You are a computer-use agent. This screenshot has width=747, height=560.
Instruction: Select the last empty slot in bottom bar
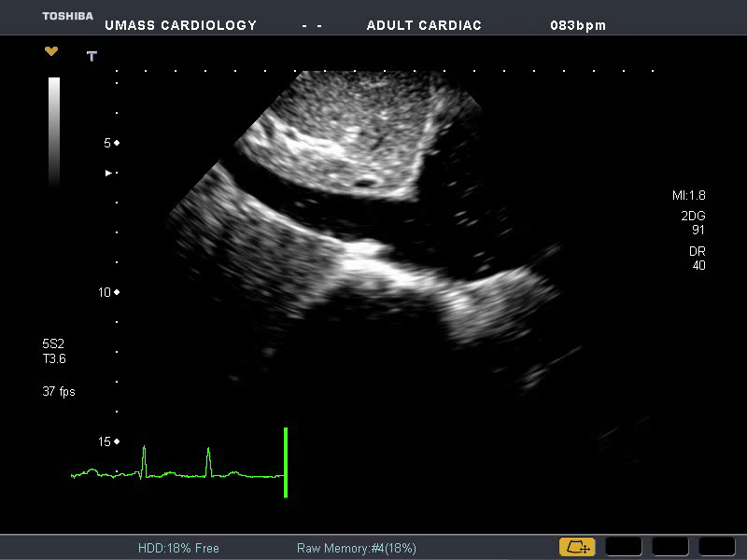click(717, 547)
